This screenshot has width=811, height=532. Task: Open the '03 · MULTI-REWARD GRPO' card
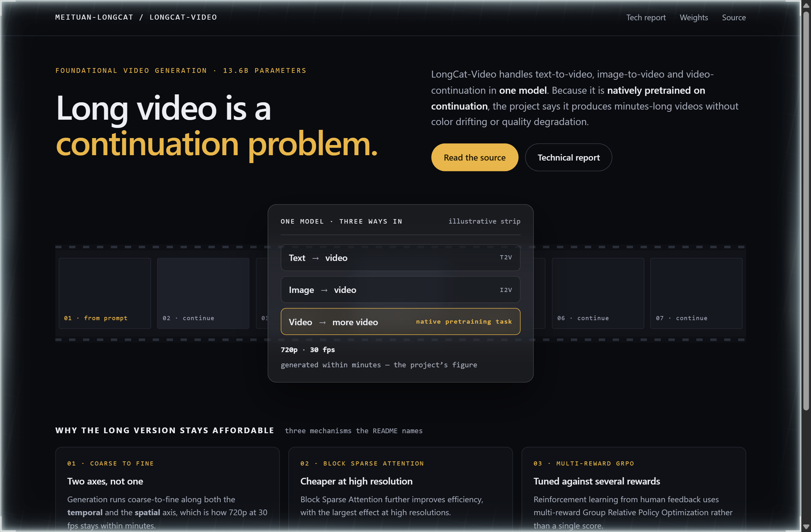[x=634, y=489]
